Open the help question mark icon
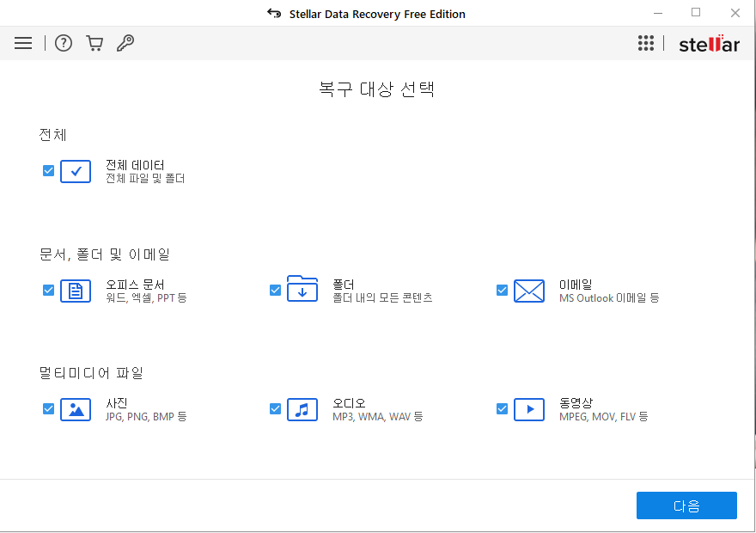The width and height of the screenshot is (756, 533). point(64,43)
